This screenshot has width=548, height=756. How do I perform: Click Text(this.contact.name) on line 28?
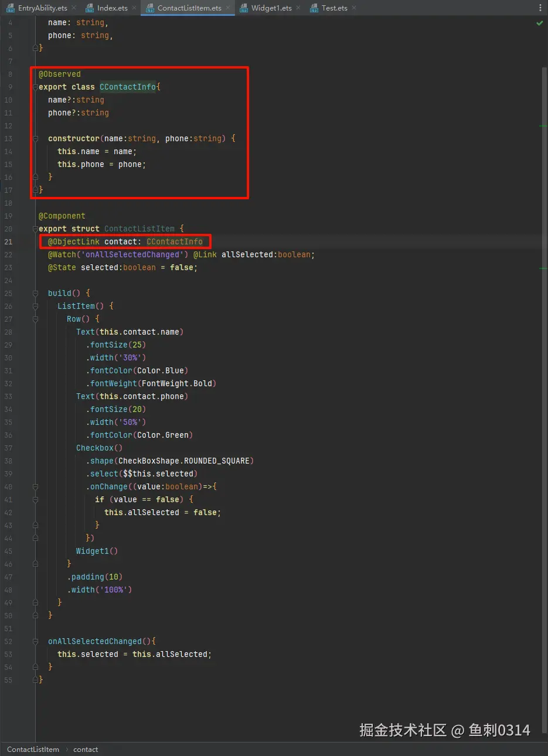click(x=130, y=332)
